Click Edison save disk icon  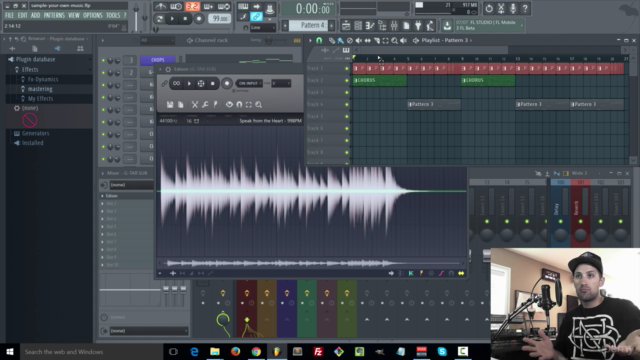click(170, 105)
